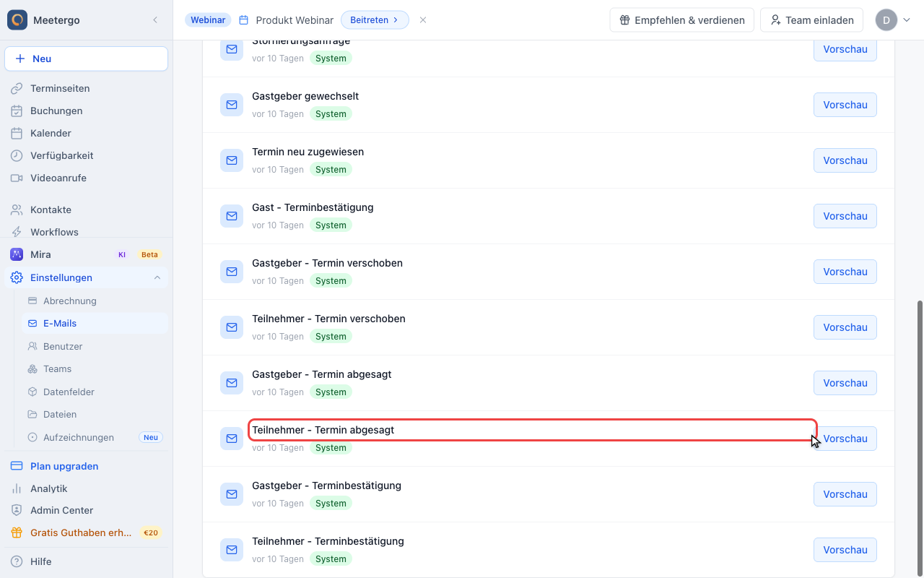
Task: Click System tag under Gast - Terminbestätigung
Action: [331, 225]
